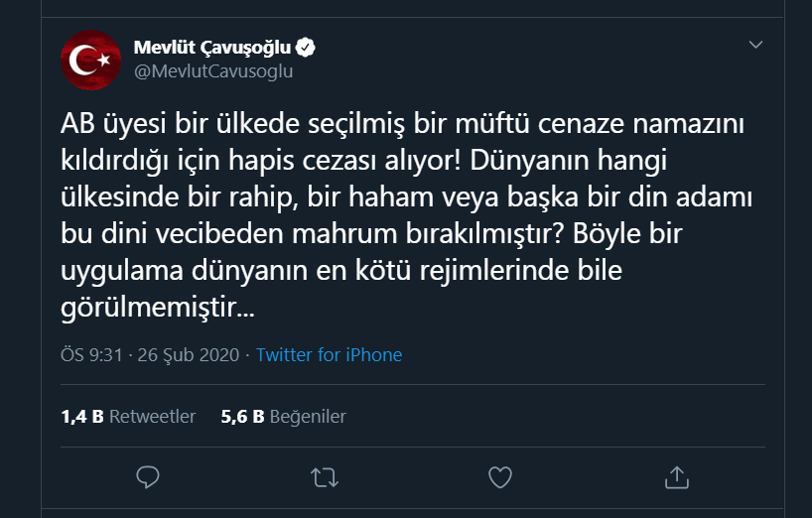Image resolution: width=812 pixels, height=518 pixels.
Task: Click the reply speech bubble icon
Action: coord(148,477)
